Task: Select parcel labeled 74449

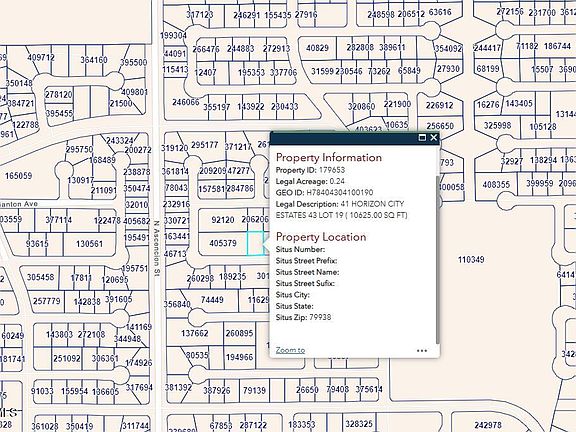Action: [212, 300]
